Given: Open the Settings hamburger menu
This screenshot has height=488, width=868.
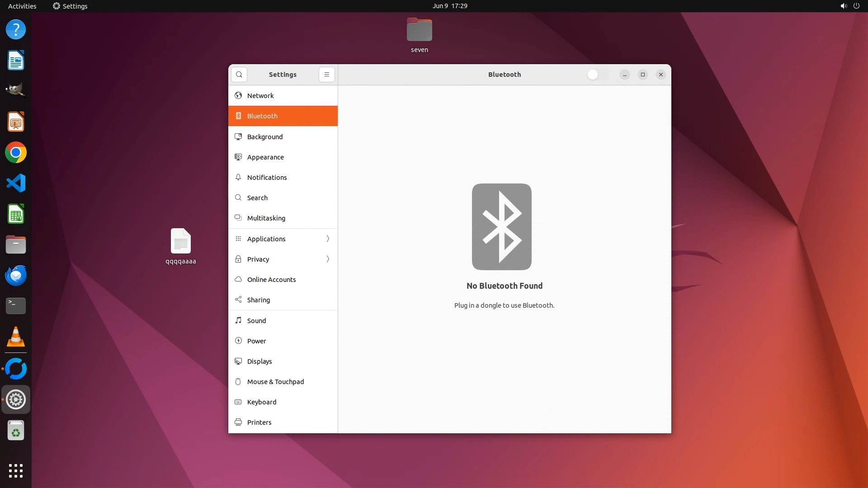Looking at the screenshot, I should coord(326,75).
